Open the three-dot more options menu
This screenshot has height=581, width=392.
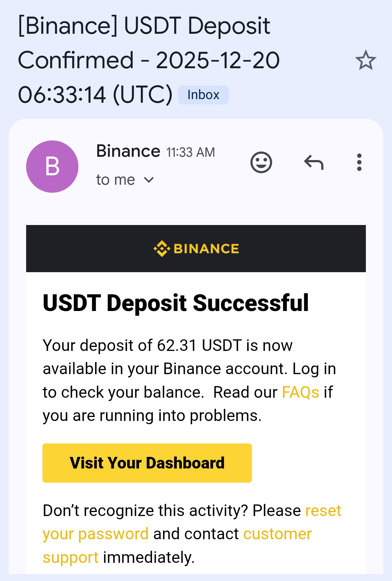tap(359, 162)
